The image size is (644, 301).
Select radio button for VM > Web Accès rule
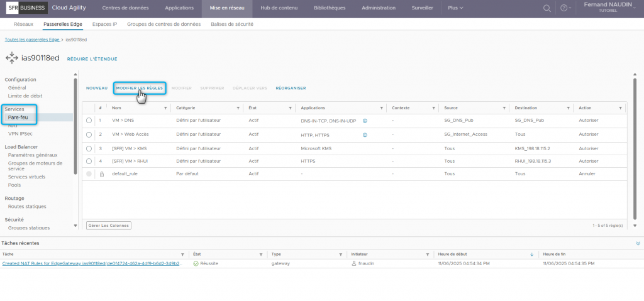(x=89, y=134)
